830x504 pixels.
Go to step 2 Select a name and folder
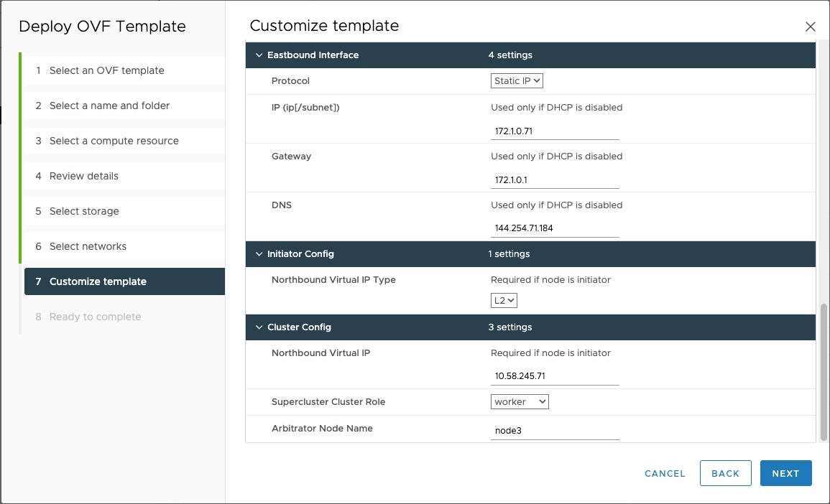(124, 106)
